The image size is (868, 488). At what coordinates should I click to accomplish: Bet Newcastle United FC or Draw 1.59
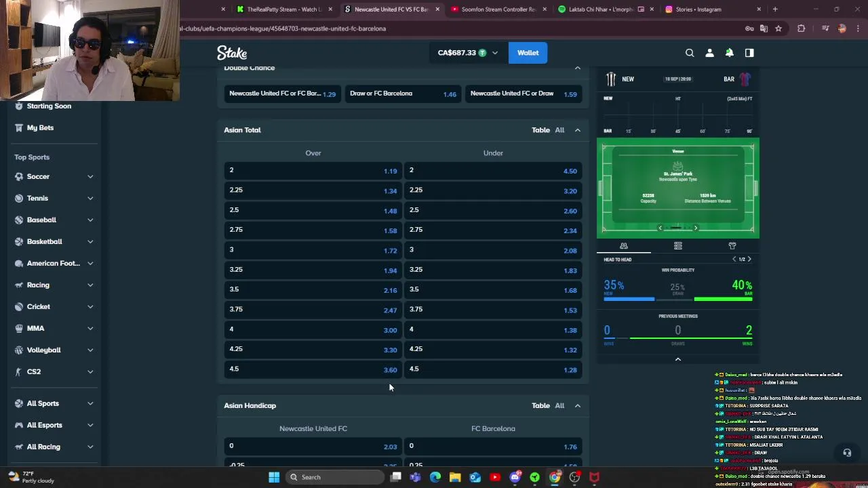[524, 94]
